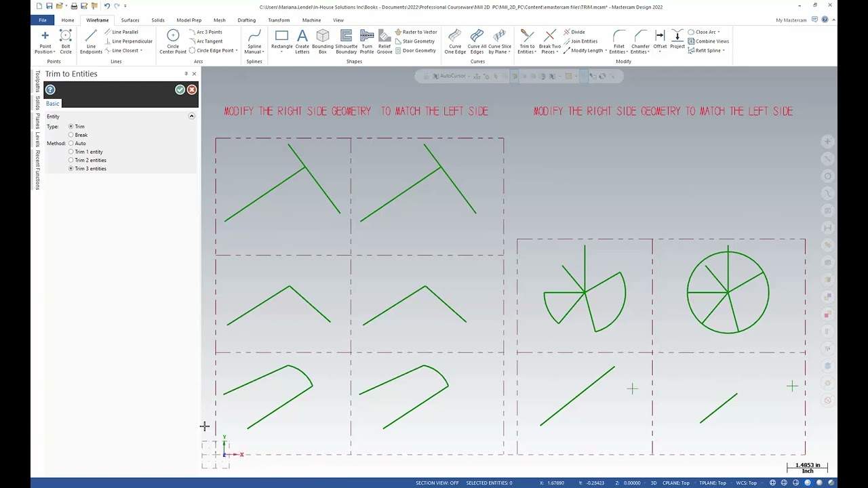
Task: Choose the Silhouette Boundary tool
Action: (x=346, y=42)
